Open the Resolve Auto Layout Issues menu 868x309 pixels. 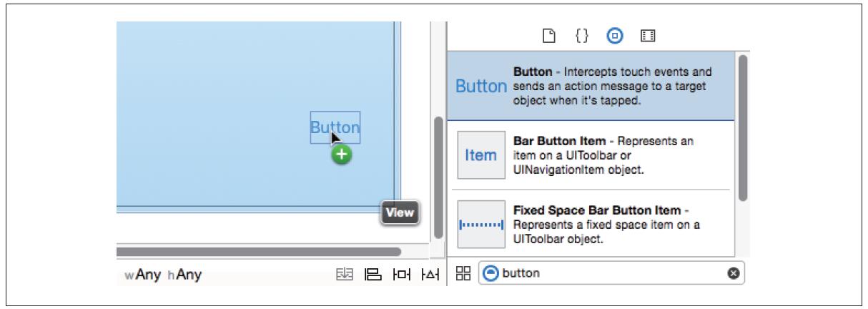430,273
